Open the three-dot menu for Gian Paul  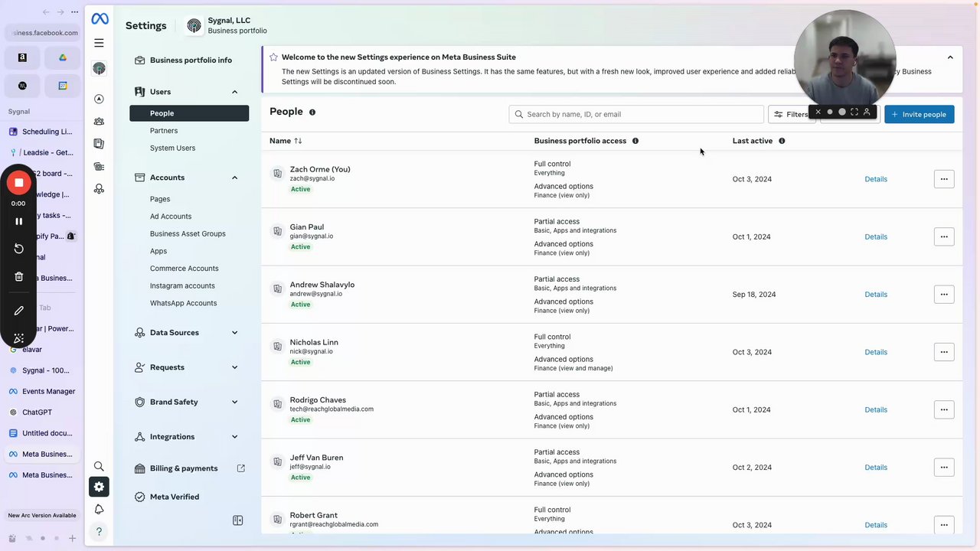point(943,236)
